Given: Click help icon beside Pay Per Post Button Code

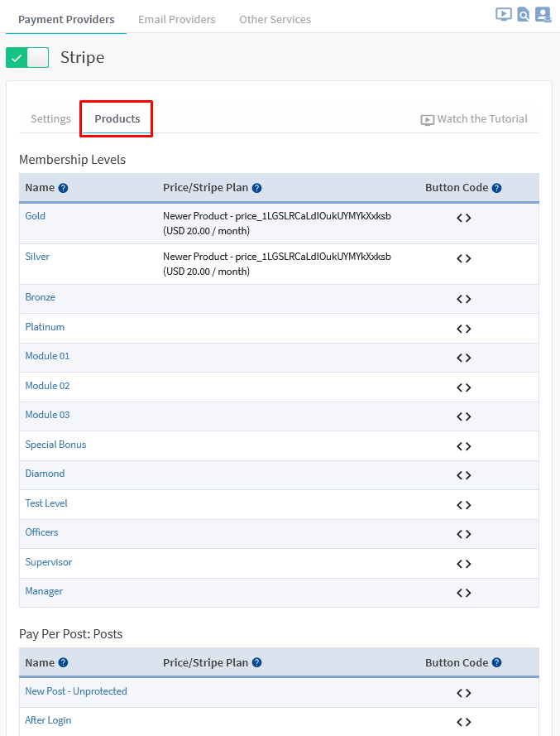Looking at the screenshot, I should (496, 663).
